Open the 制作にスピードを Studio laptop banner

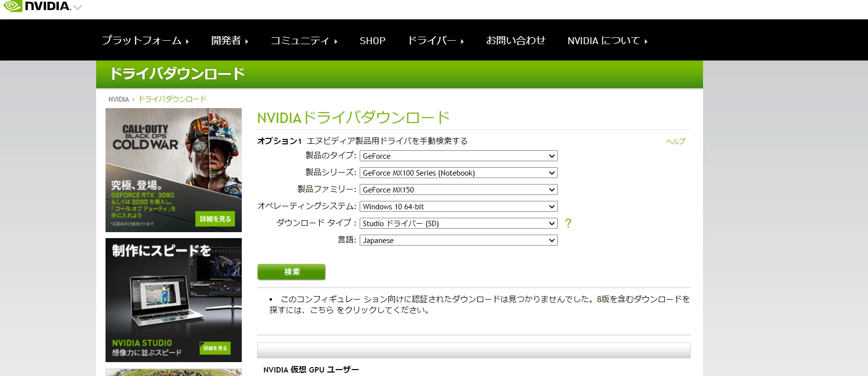click(x=173, y=300)
